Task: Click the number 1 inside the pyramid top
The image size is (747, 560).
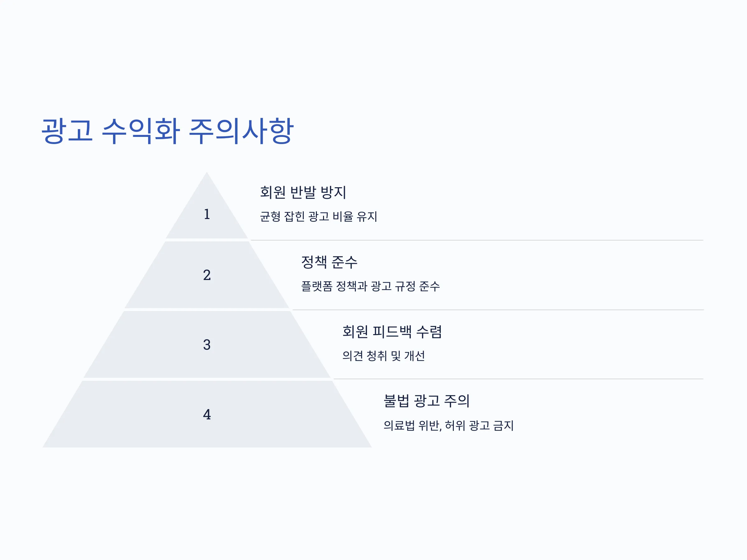Action: click(207, 214)
